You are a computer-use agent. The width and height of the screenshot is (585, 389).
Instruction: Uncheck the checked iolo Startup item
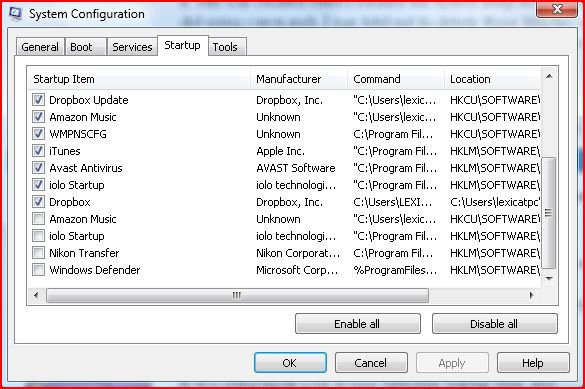tap(38, 185)
